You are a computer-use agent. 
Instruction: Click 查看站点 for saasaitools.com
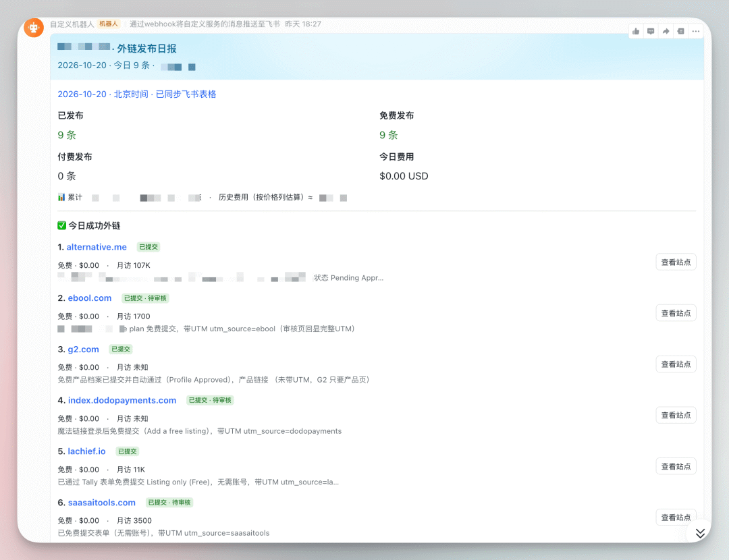pyautogui.click(x=676, y=517)
